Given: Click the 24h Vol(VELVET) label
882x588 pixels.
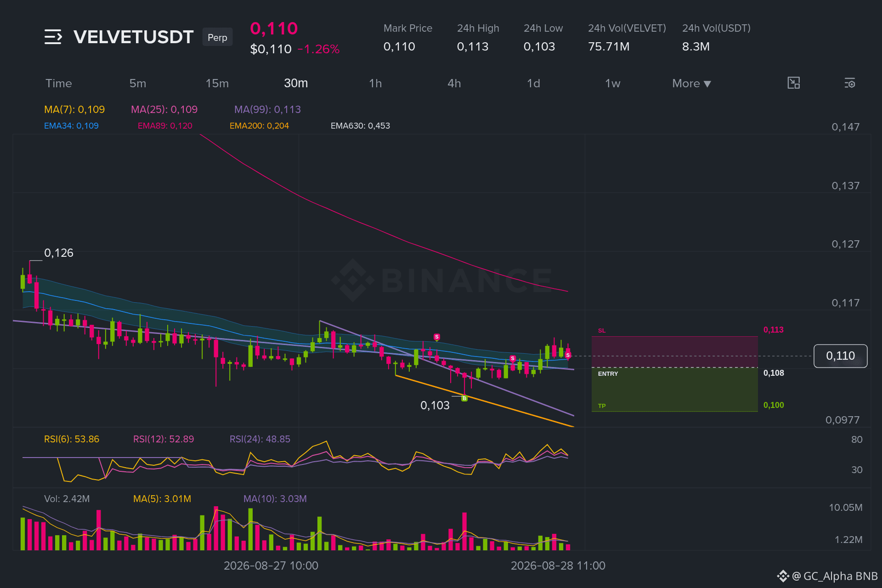Looking at the screenshot, I should click(627, 28).
